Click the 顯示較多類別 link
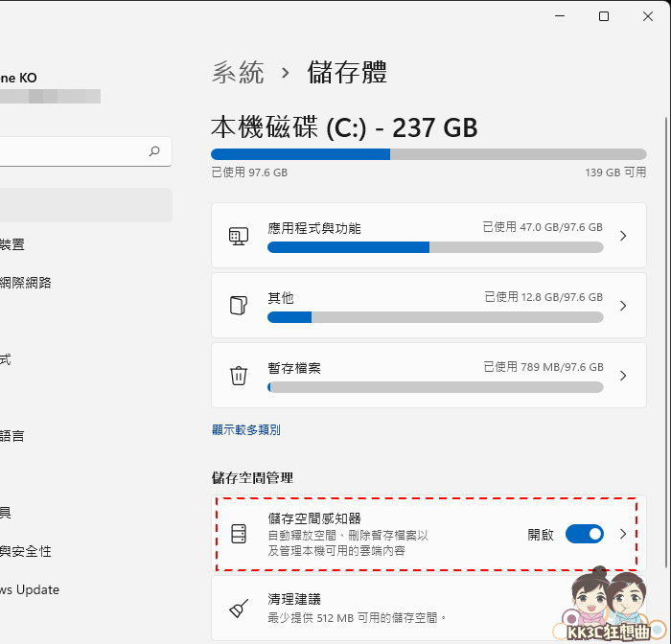This screenshot has height=644, width=671. point(246,430)
